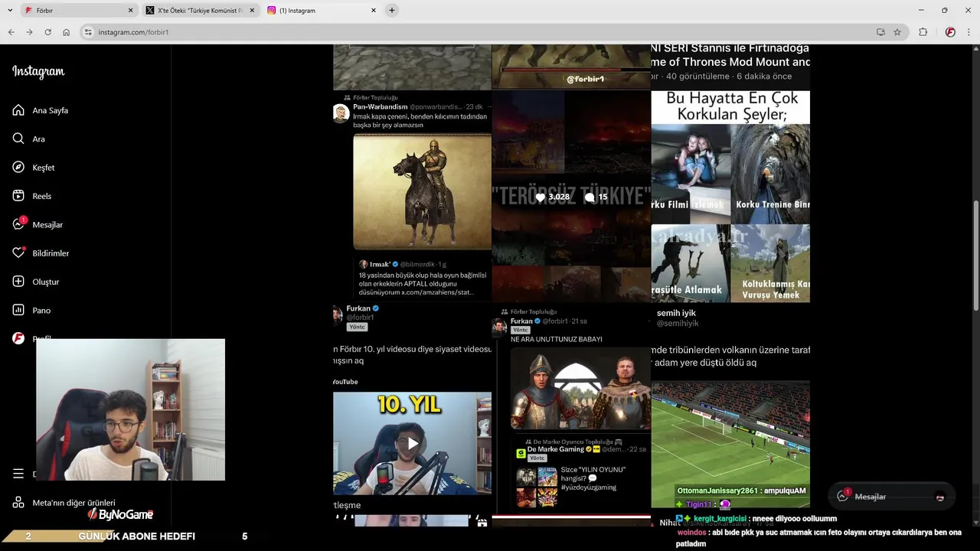Switch to the X'te Öteki tab

[x=201, y=11]
